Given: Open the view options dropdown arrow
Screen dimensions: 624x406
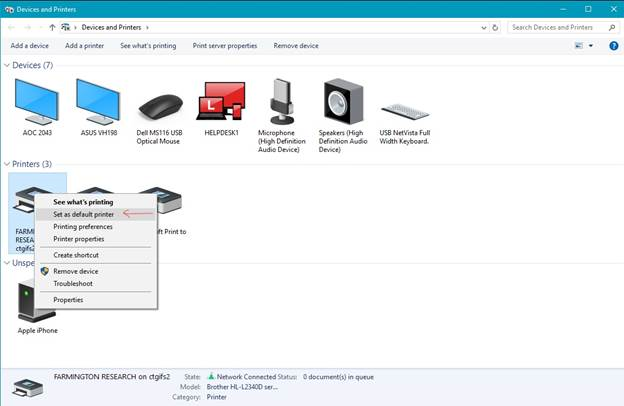Looking at the screenshot, I should (591, 46).
